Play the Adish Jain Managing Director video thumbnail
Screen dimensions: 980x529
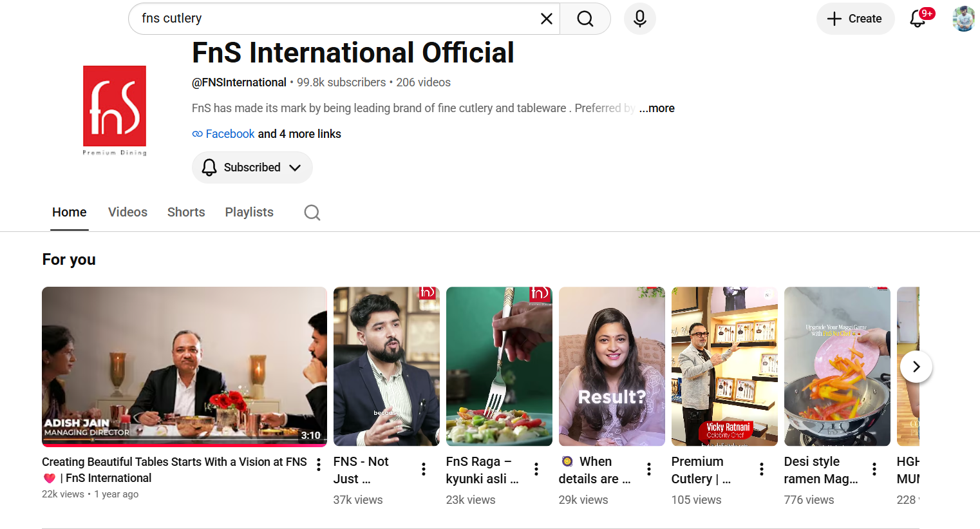[184, 367]
